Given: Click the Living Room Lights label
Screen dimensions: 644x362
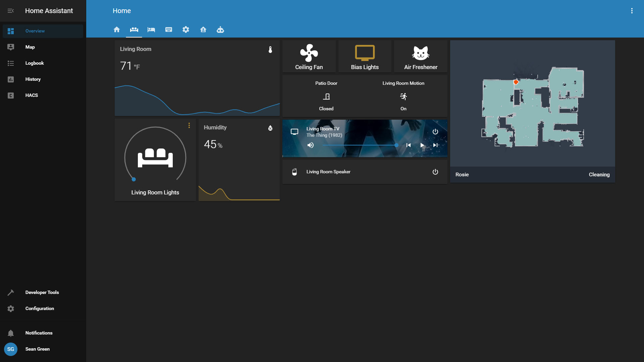Looking at the screenshot, I should click(155, 192).
